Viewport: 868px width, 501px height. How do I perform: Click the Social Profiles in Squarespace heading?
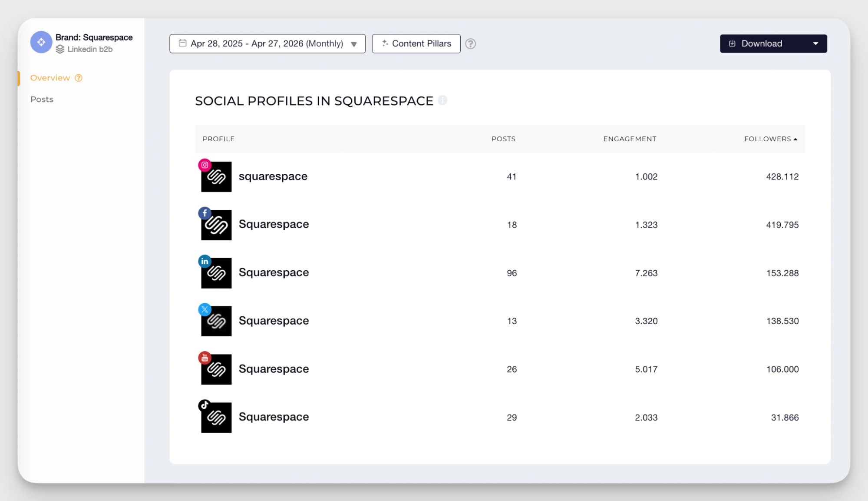pyautogui.click(x=314, y=101)
